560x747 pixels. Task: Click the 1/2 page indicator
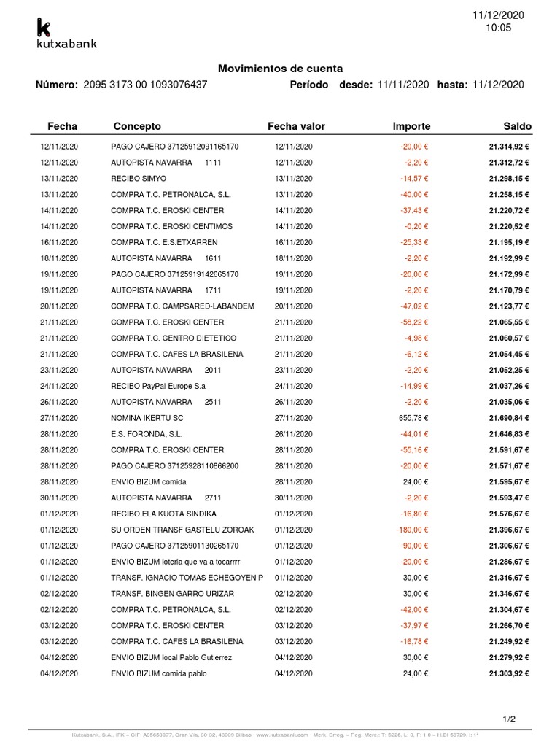[509, 719]
